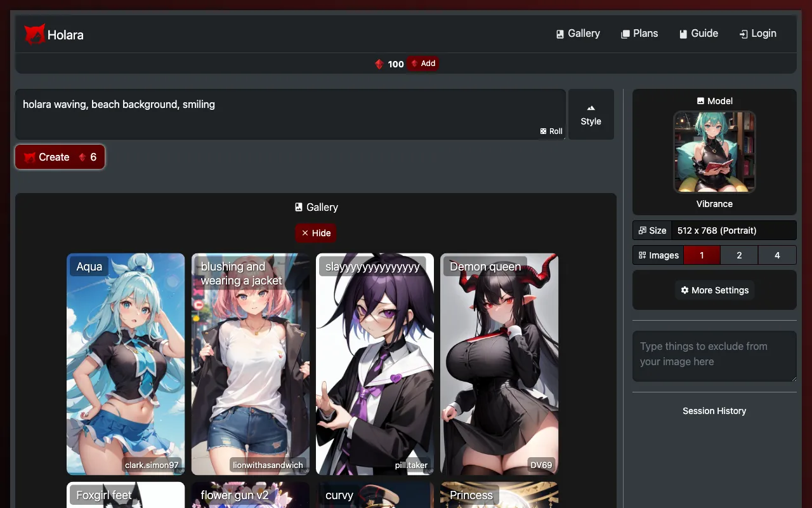The image size is (812, 508).
Task: Click the clark.simon97 author label
Action: tap(152, 465)
